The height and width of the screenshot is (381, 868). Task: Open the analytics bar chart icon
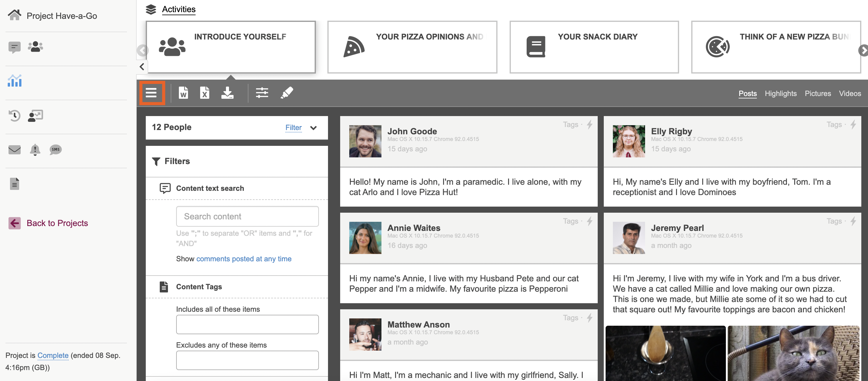point(15,81)
